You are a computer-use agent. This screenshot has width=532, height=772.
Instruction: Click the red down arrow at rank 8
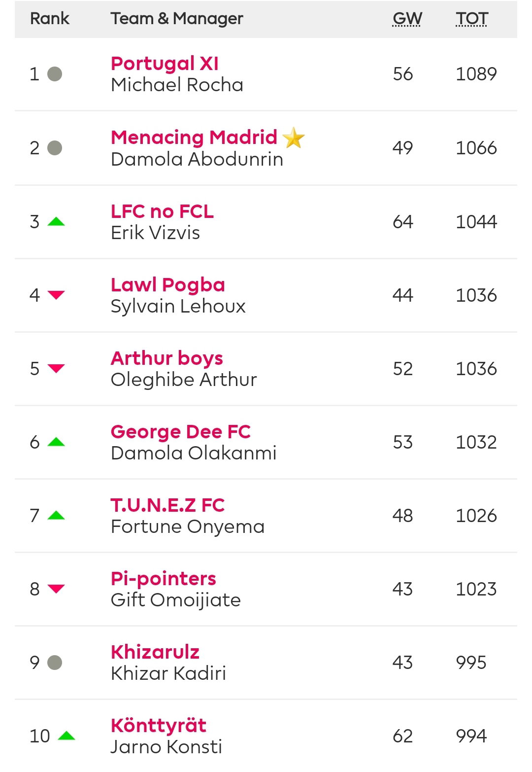click(x=56, y=589)
